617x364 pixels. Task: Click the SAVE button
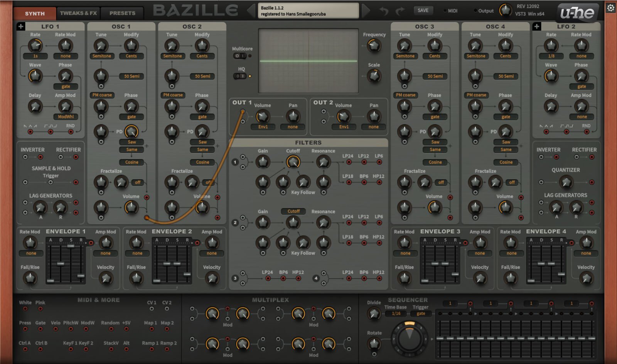tap(423, 10)
